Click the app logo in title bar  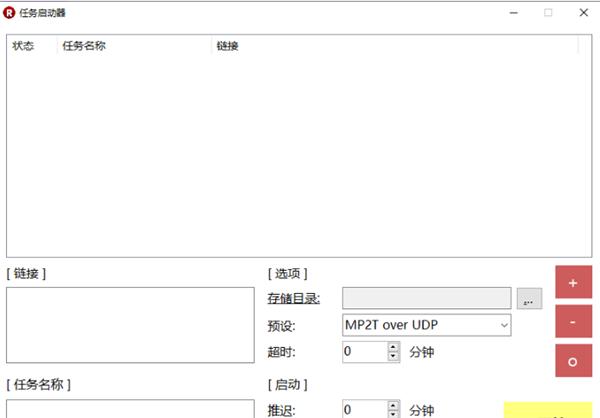[x=9, y=13]
